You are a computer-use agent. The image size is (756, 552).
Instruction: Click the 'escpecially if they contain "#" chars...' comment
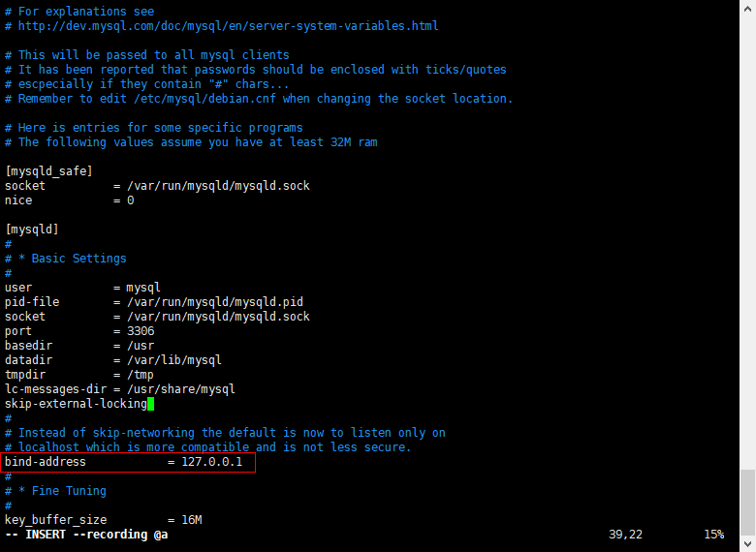tap(146, 84)
